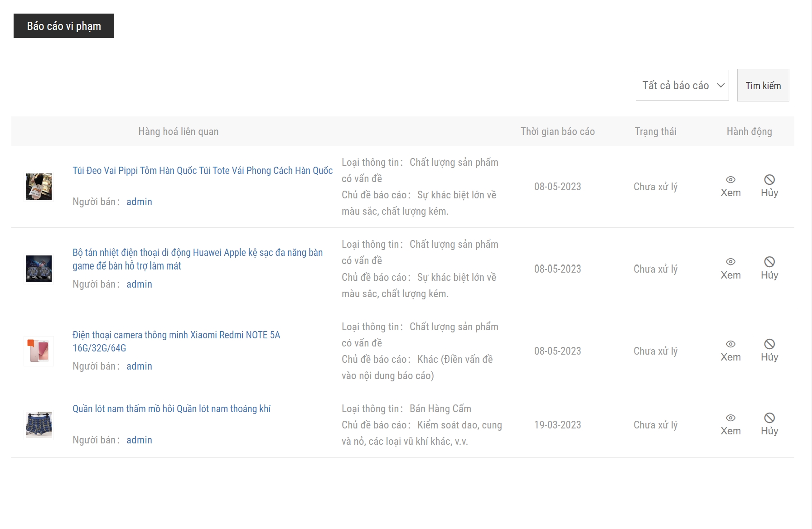Viewport: 812px width, 529px height.
Task: View the Huawei Apple cooler report details
Action: [730, 269]
